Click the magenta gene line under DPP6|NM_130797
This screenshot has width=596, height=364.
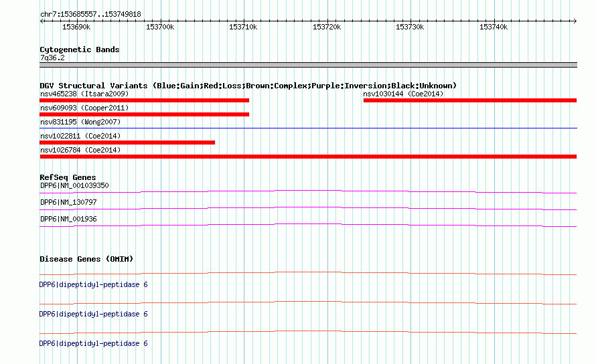(308, 209)
